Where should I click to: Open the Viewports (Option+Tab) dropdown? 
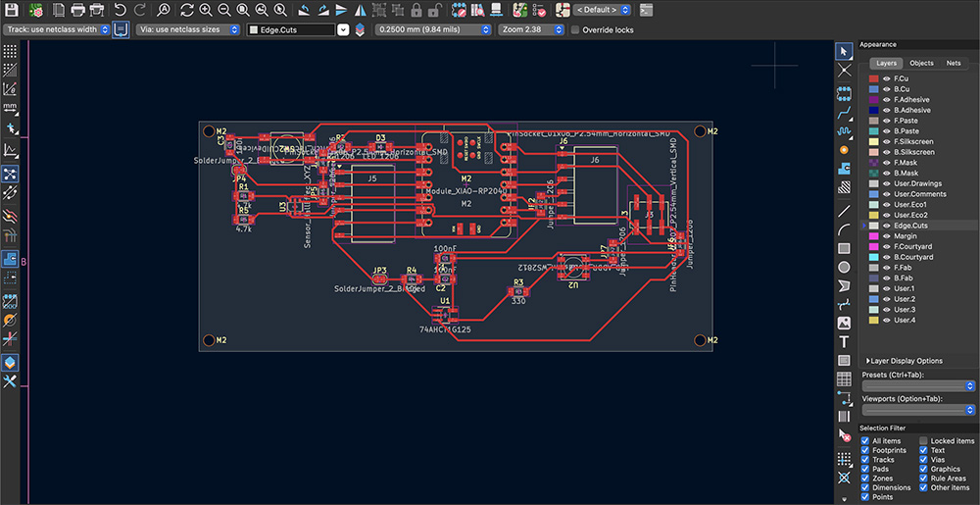[918, 411]
